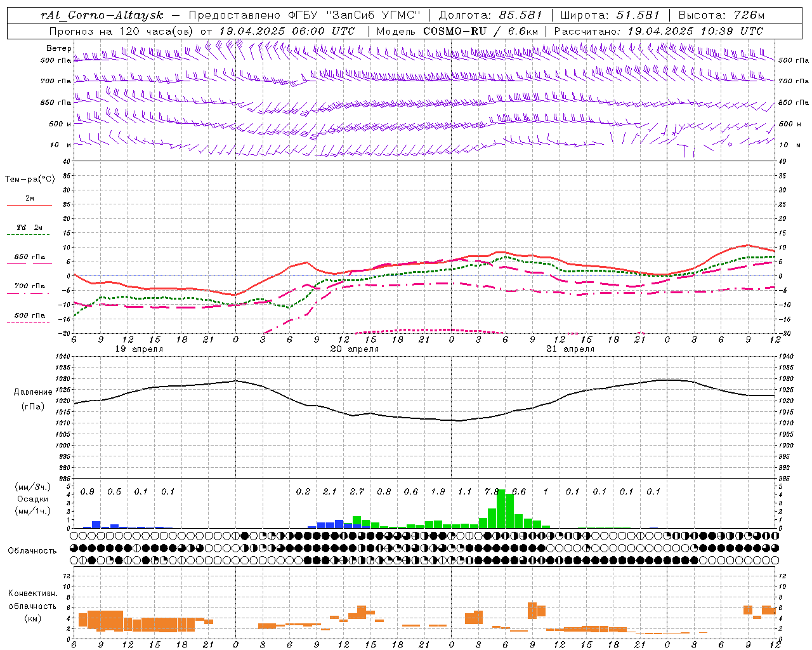Click the Рассчитано: 19.04.2025 10:39 UTC text

point(658,31)
